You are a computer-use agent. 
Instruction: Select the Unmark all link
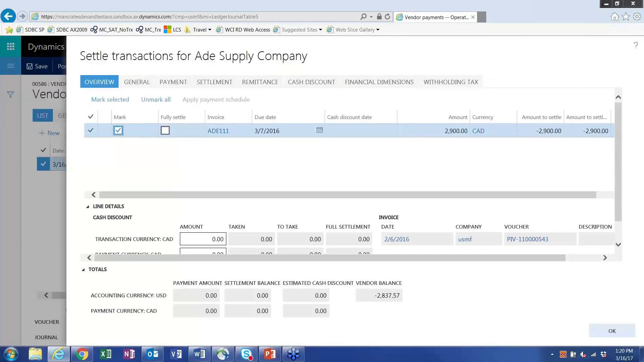[x=156, y=99]
